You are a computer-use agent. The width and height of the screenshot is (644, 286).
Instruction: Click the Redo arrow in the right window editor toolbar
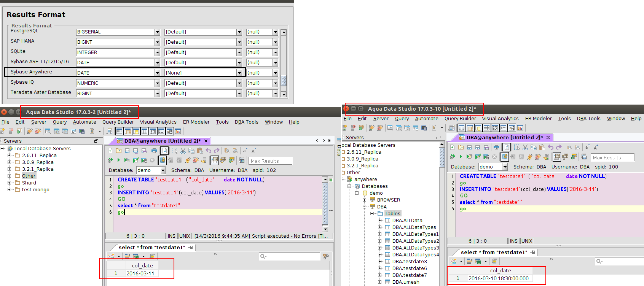(559, 147)
